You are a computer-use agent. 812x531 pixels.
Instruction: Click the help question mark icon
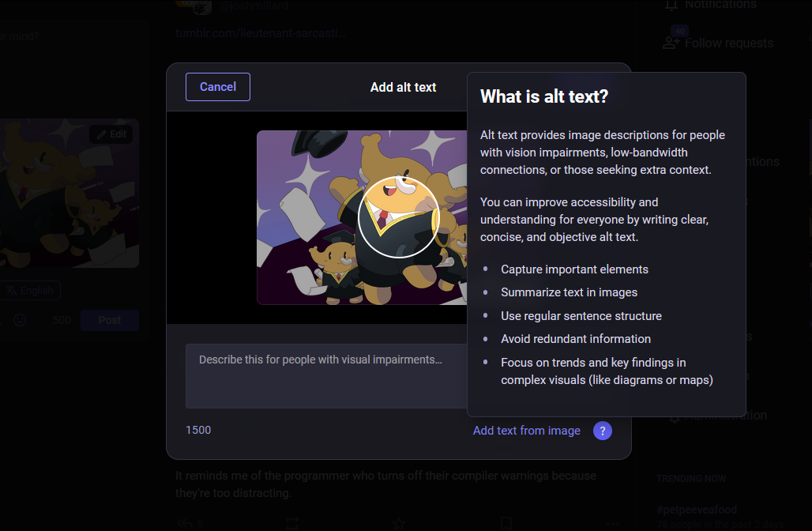(602, 431)
